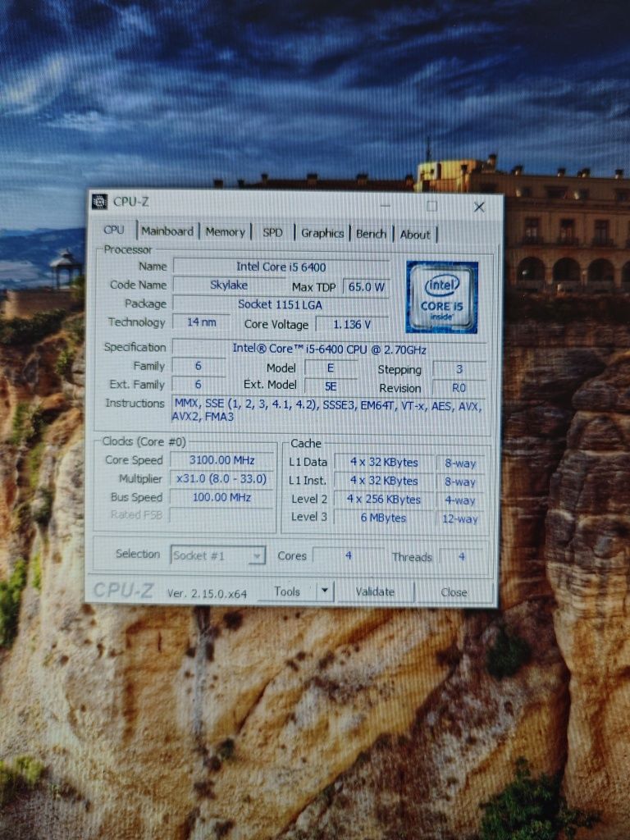Click the L1 Data 8-way field
The height and width of the screenshot is (840, 630).
460,463
